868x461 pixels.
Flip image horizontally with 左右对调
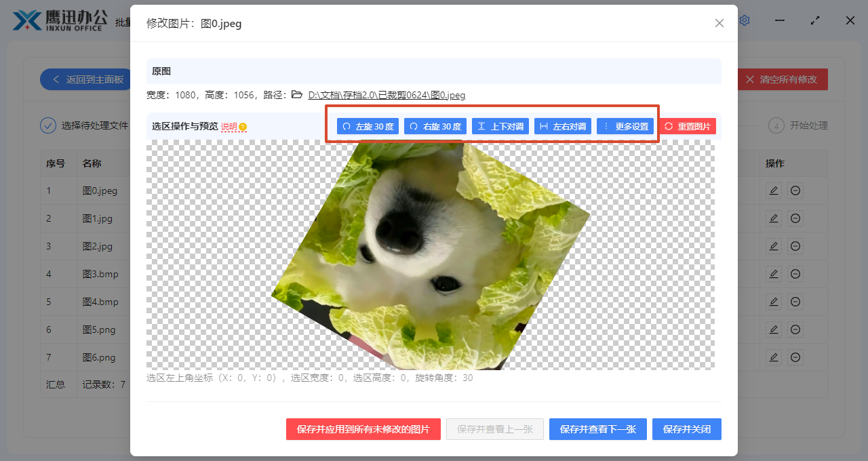coord(563,126)
